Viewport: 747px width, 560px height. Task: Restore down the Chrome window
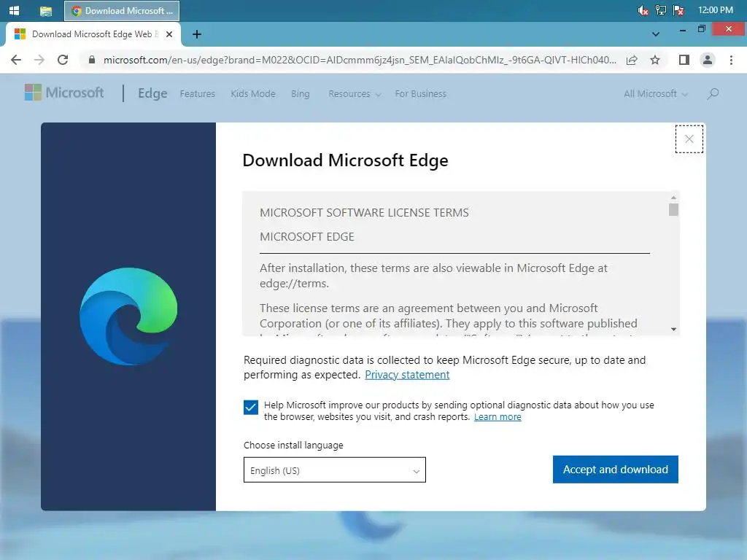[x=701, y=29]
